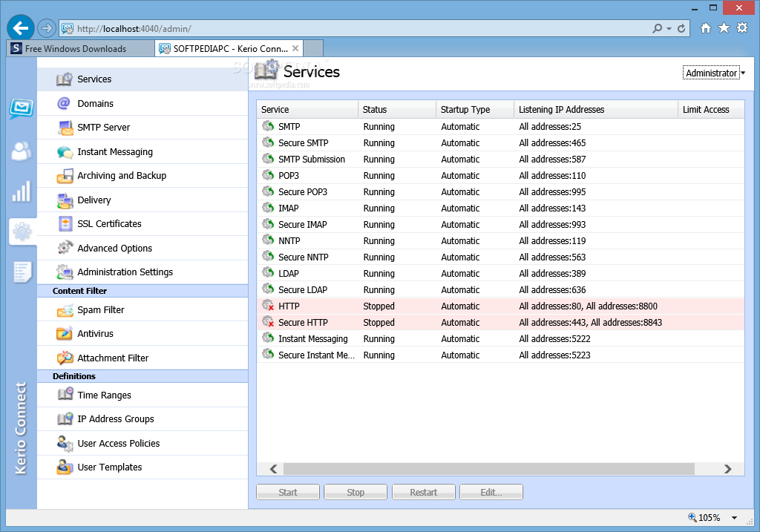Open the Administrator dropdown menu
The width and height of the screenshot is (760, 532).
point(715,73)
